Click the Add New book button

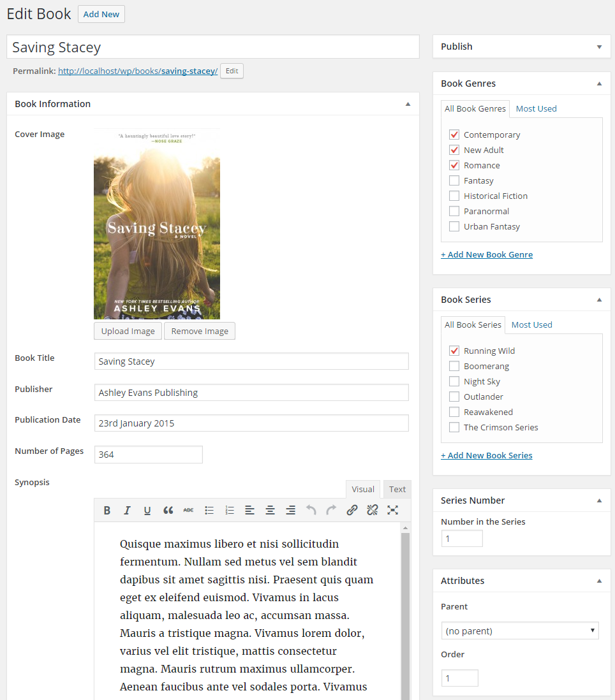click(101, 14)
